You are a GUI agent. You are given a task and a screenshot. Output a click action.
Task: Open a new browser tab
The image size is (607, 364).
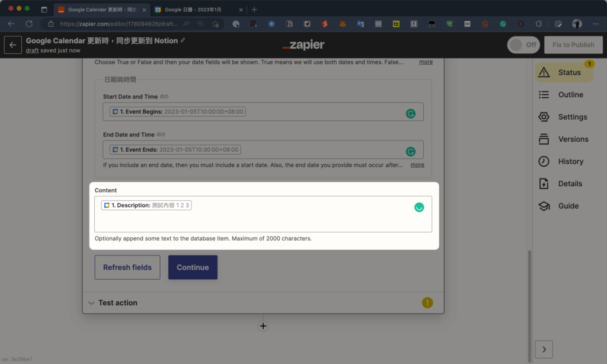(254, 9)
